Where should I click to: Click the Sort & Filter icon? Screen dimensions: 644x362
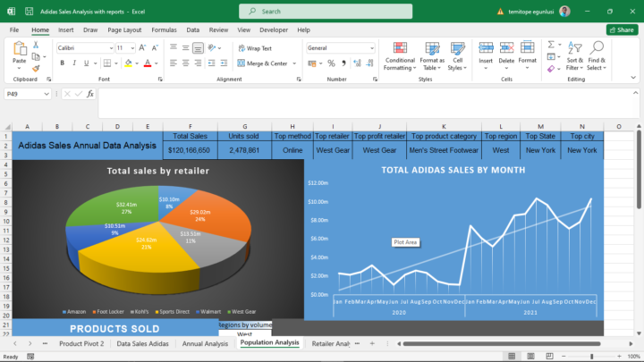pyautogui.click(x=574, y=55)
